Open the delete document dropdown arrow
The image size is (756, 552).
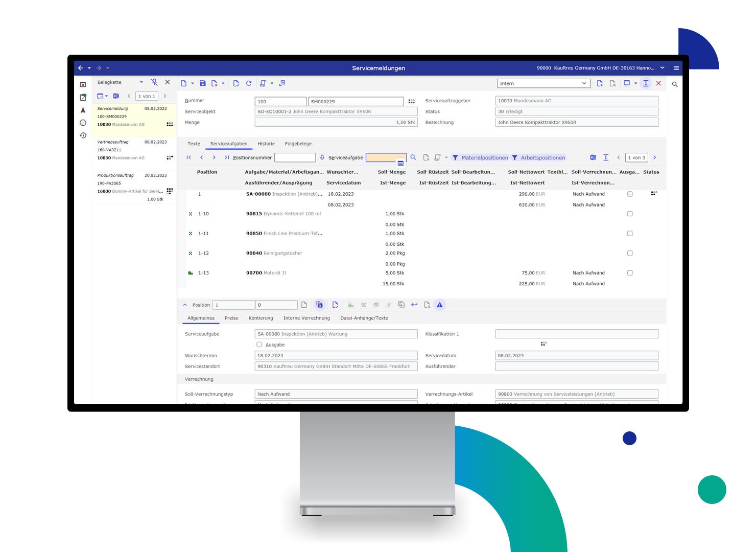223,83
